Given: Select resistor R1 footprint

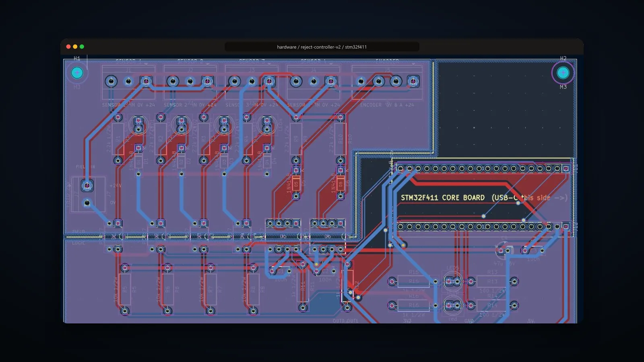Looking at the screenshot, I should 118,139.
